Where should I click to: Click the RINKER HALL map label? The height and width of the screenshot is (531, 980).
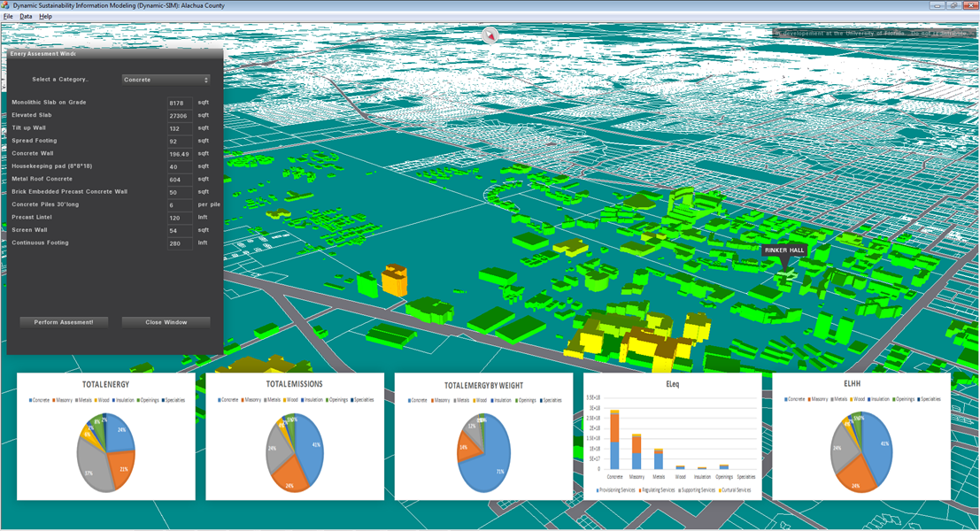click(x=784, y=250)
